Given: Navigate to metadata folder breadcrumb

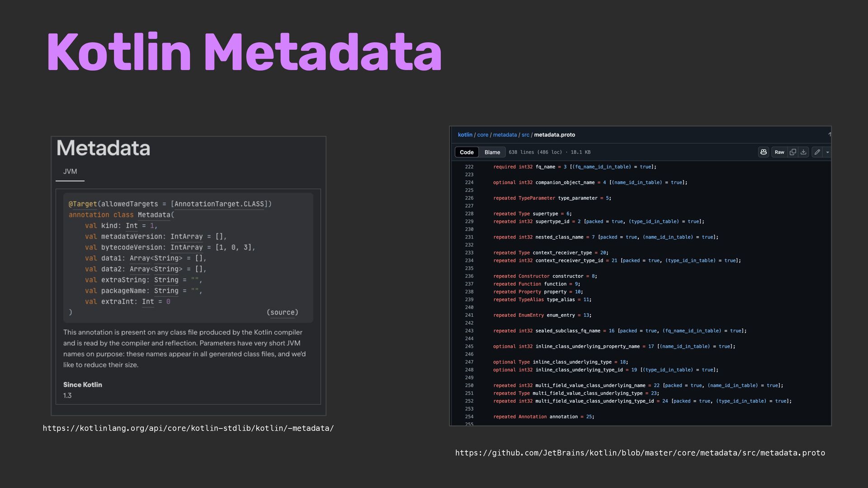Looking at the screenshot, I should click(x=505, y=135).
